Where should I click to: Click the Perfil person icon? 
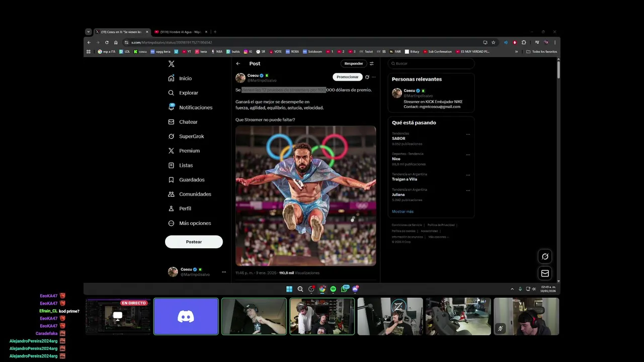coord(172,209)
